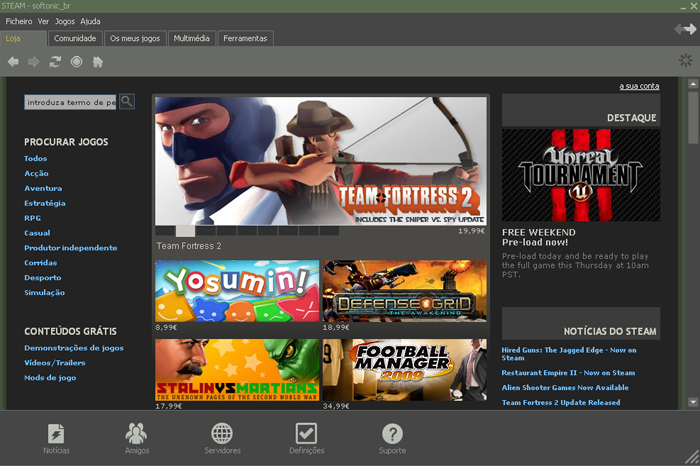Viewport: 700px width, 466px height.
Task: Read Hired Guns: The Jagged Edge news
Action: point(569,354)
